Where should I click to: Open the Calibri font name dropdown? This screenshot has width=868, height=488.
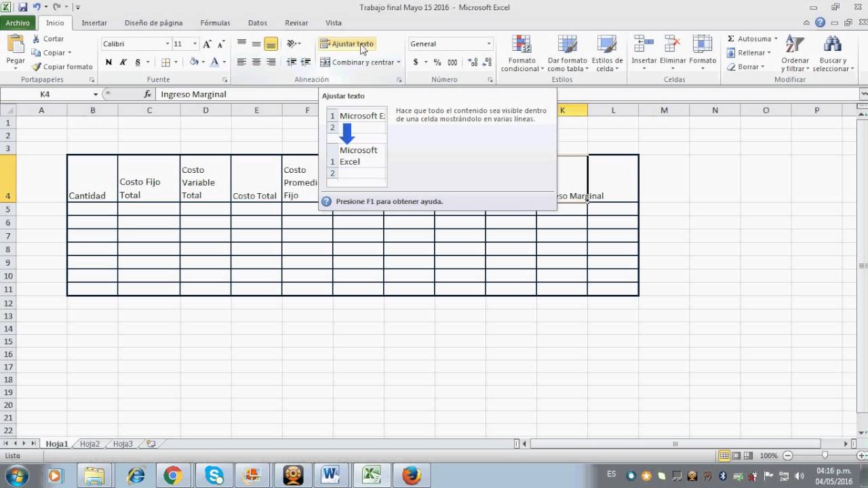167,44
